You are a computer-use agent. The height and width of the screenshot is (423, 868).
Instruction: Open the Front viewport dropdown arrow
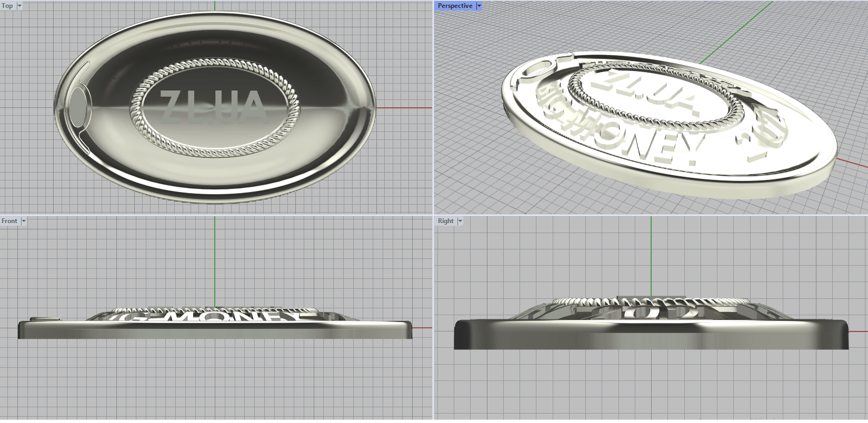pos(23,221)
